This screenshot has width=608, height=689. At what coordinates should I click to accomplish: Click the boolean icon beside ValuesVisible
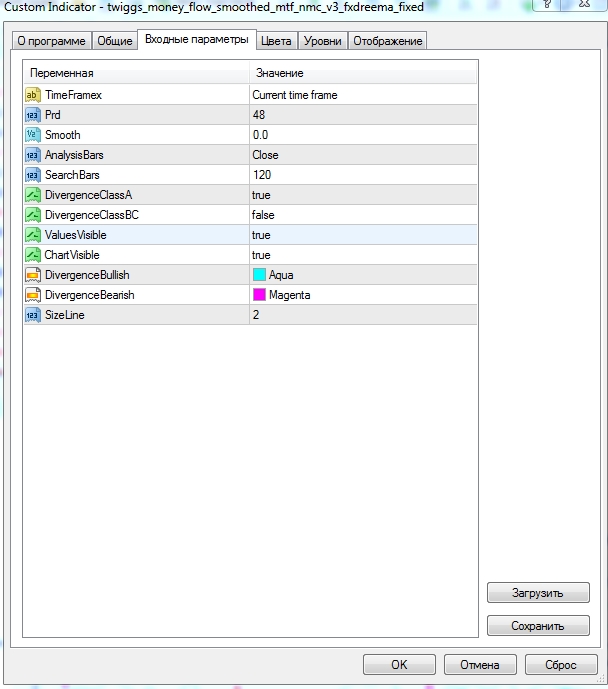click(33, 235)
